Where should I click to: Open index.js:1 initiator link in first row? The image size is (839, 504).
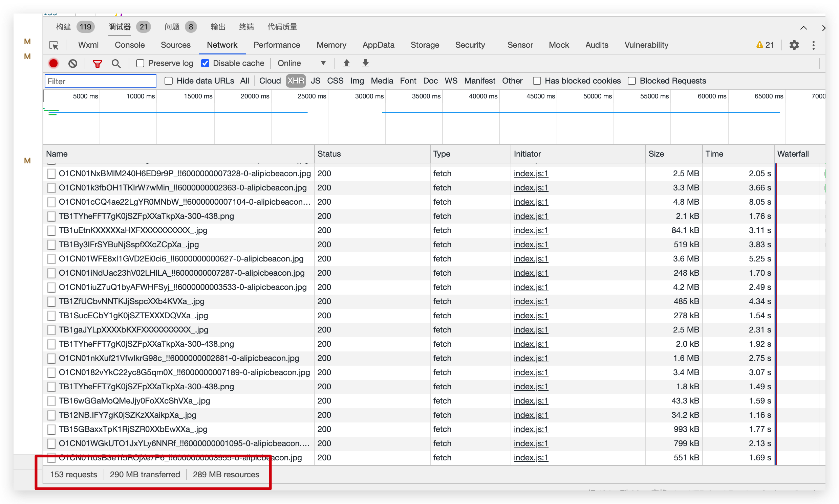pos(531,174)
